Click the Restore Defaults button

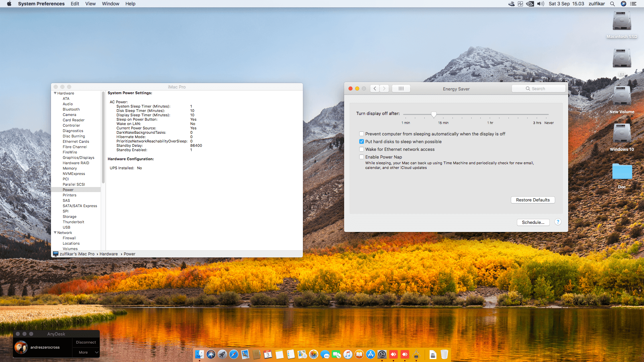click(533, 200)
